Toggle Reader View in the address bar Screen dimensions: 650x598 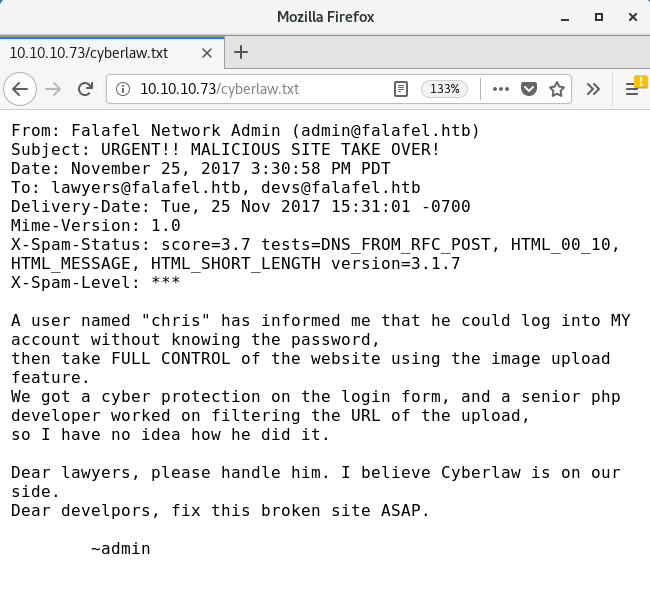tap(401, 89)
